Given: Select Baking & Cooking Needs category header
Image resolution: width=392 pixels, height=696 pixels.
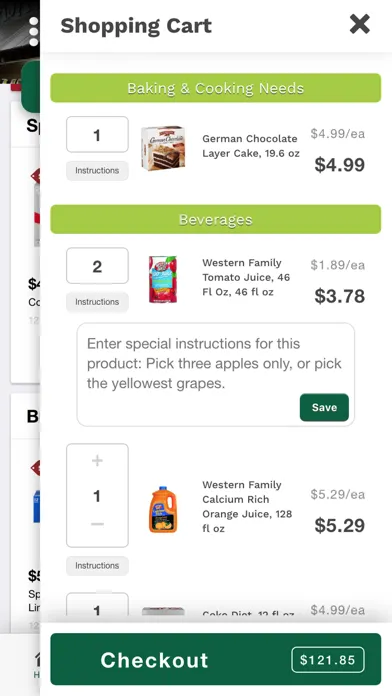Looking at the screenshot, I should click(215, 88).
